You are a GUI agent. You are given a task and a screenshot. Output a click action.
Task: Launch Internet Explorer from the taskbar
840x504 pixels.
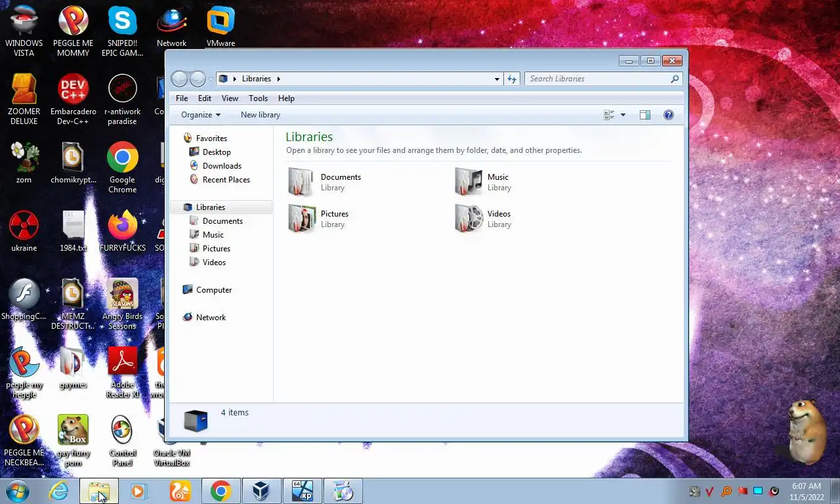click(59, 491)
